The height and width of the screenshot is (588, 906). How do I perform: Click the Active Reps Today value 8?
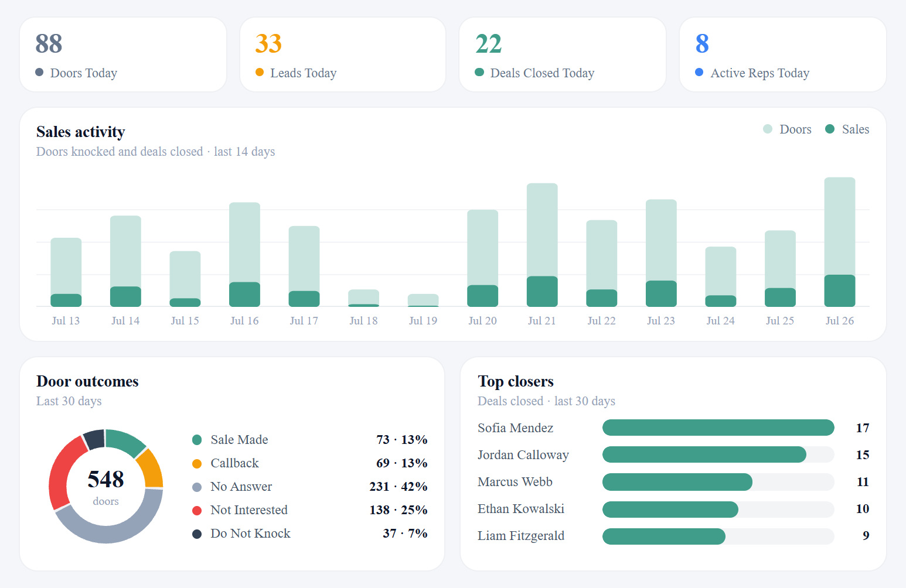pyautogui.click(x=702, y=44)
